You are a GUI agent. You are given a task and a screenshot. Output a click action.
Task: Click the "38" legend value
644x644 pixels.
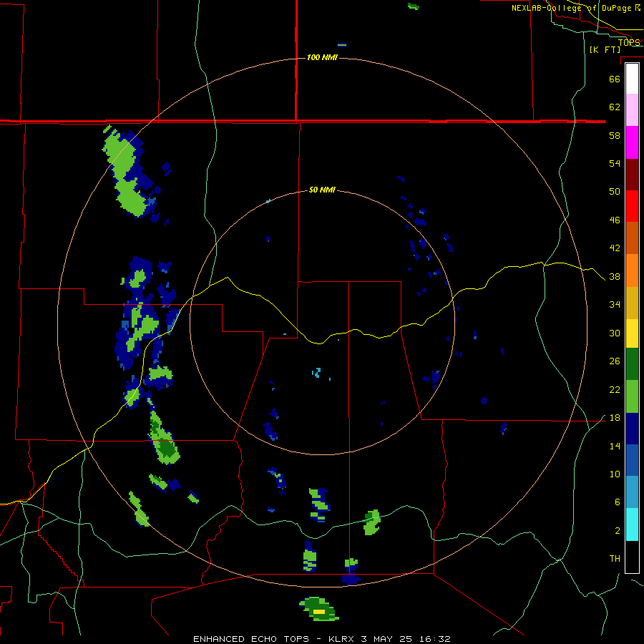click(x=615, y=277)
